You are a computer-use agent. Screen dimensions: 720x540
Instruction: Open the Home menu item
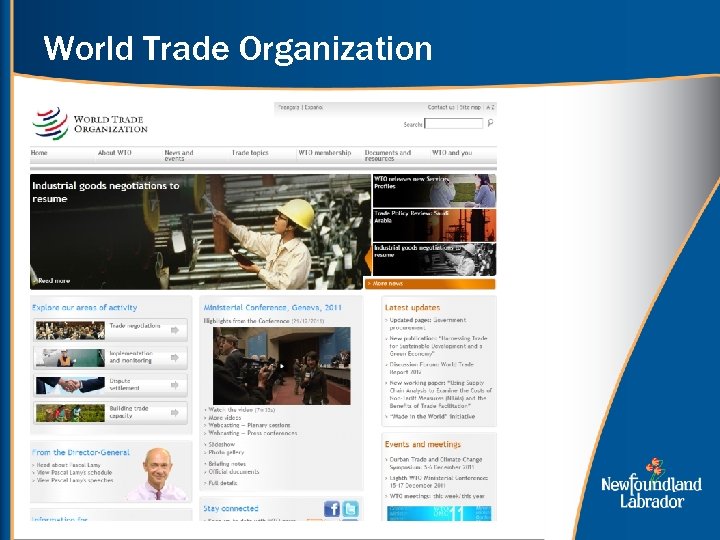(39, 153)
